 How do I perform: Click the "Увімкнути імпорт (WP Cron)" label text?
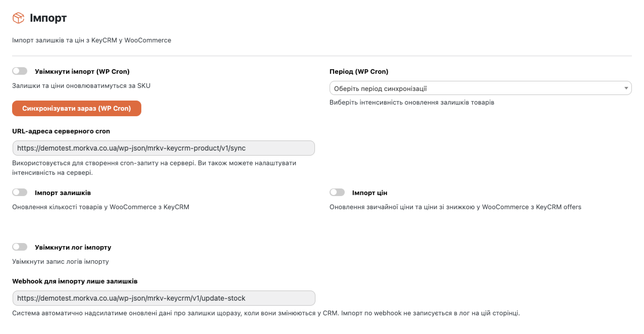[82, 71]
